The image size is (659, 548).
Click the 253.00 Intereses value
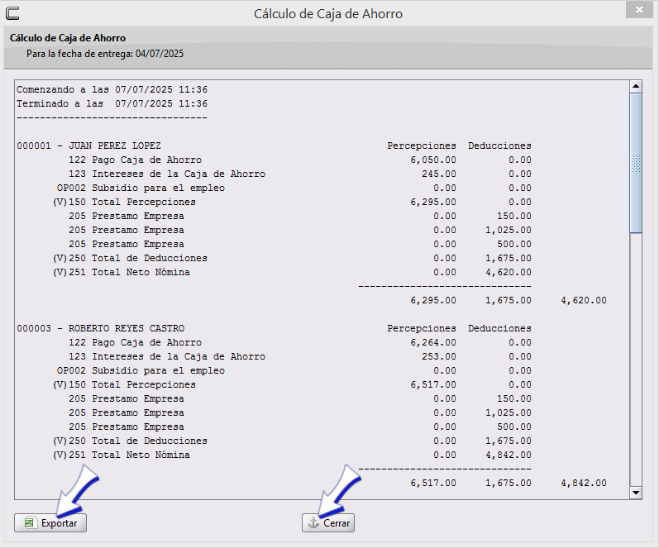[439, 356]
